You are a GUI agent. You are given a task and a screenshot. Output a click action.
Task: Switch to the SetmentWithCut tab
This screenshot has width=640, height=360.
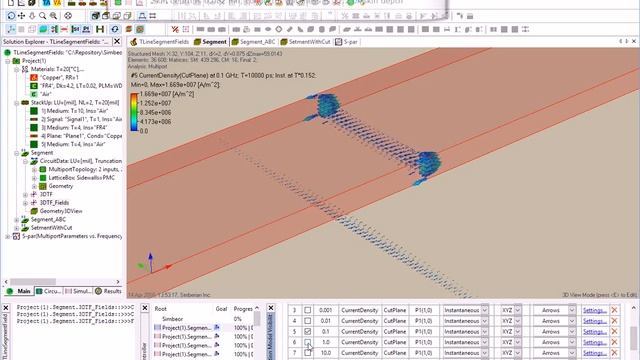click(x=305, y=42)
